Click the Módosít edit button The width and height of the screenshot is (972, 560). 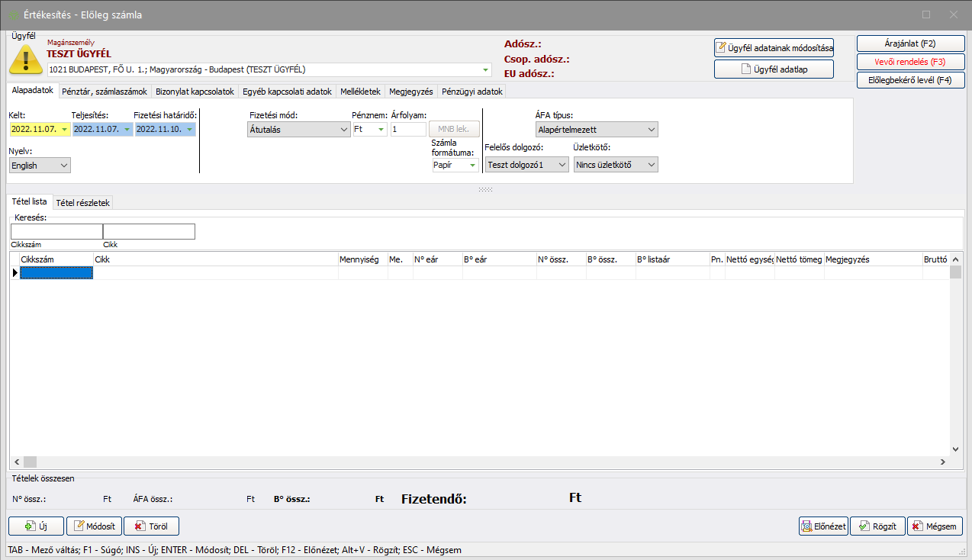pyautogui.click(x=94, y=526)
